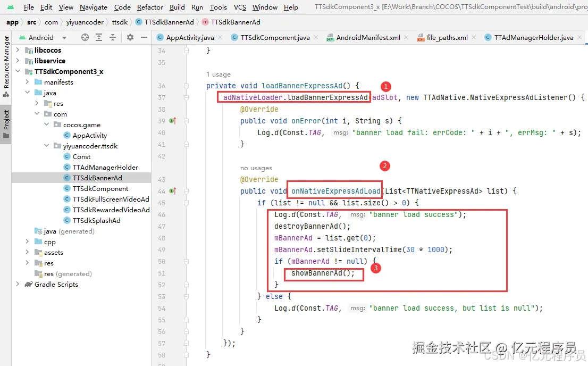Image resolution: width=588 pixels, height=366 pixels.
Task: Open the Android view dropdown
Action: tap(64, 38)
